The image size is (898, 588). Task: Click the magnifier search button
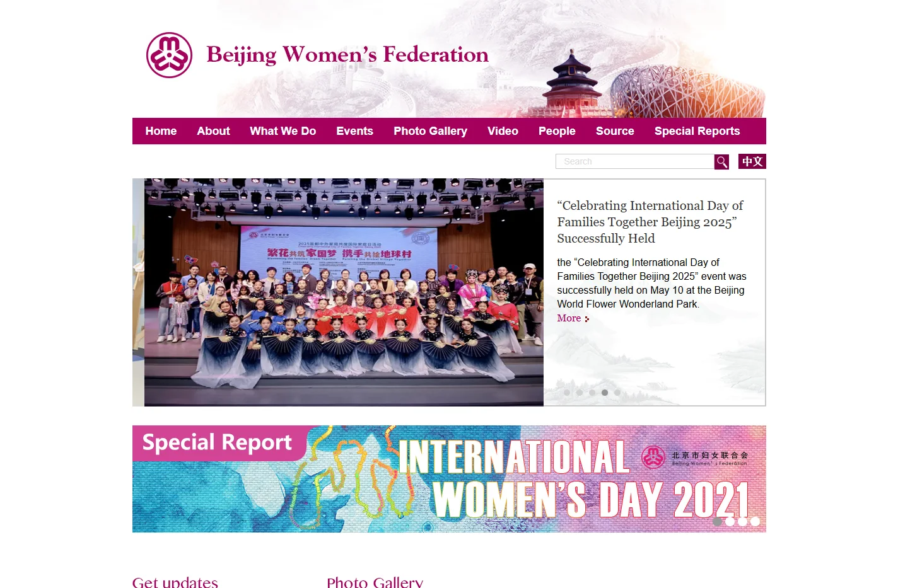pos(721,162)
